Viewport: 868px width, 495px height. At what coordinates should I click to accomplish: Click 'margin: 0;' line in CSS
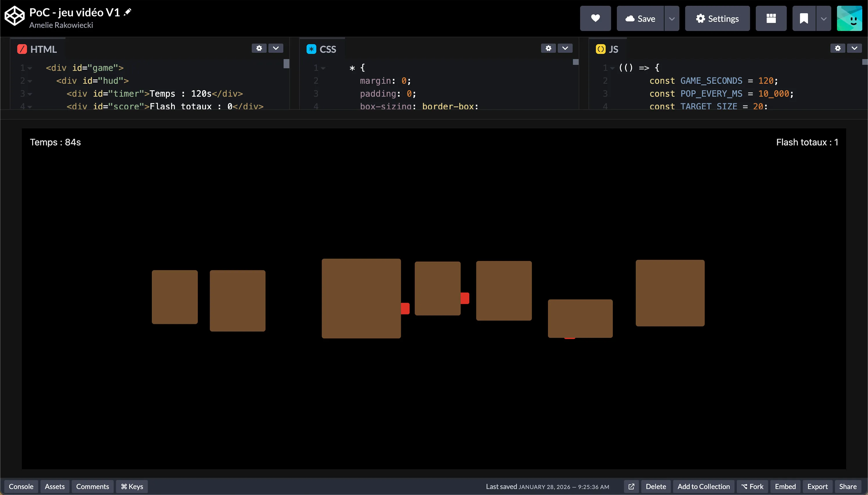click(x=385, y=81)
